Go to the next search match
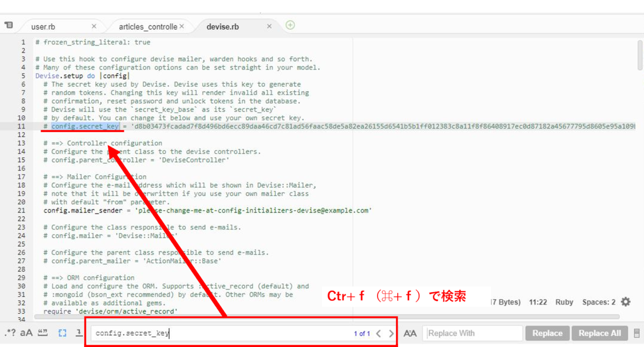This screenshot has width=644, height=347. point(391,334)
